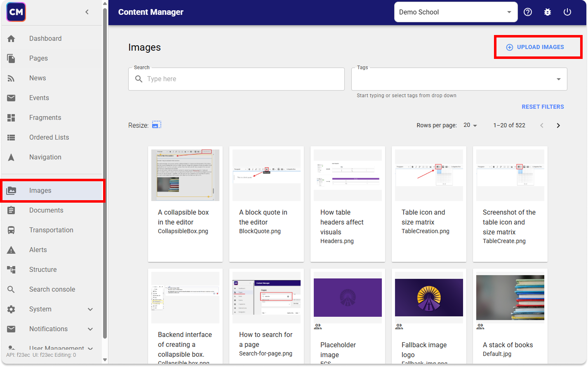Select Fragments in the sidebar

[45, 118]
